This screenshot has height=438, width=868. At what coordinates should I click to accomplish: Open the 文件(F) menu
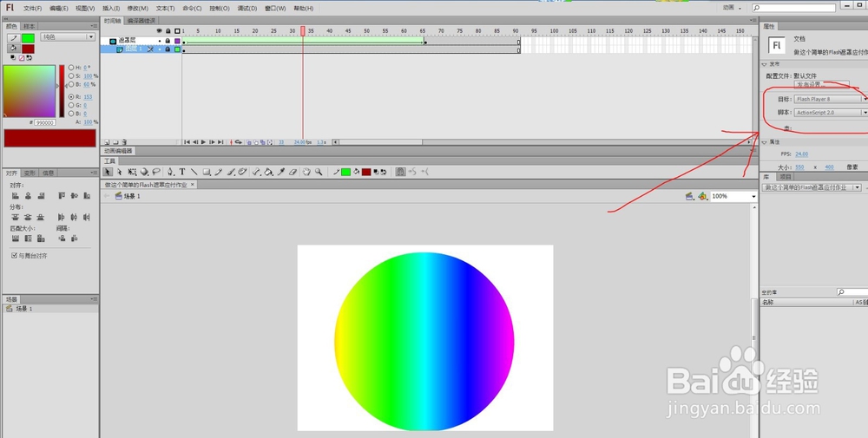(x=33, y=9)
